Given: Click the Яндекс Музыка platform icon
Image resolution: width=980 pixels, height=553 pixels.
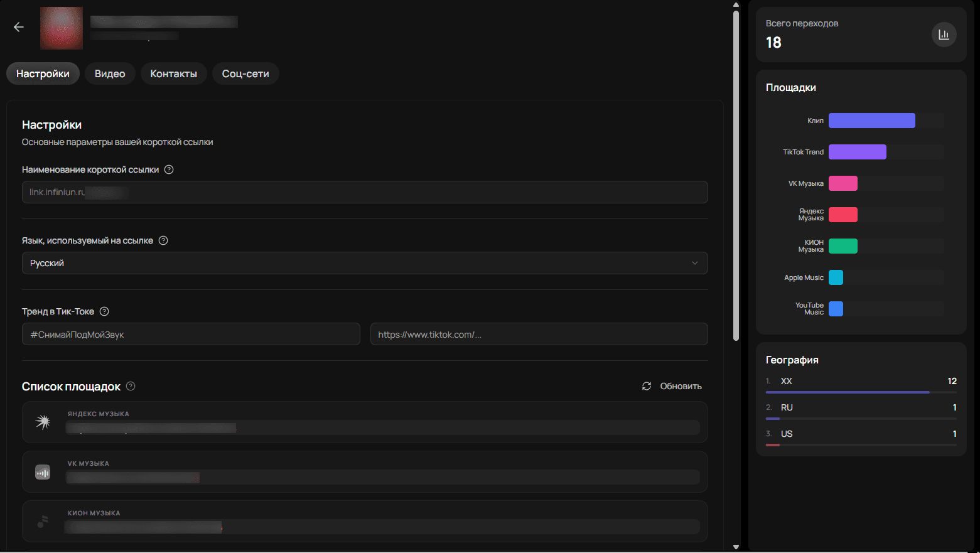Looking at the screenshot, I should click(43, 422).
